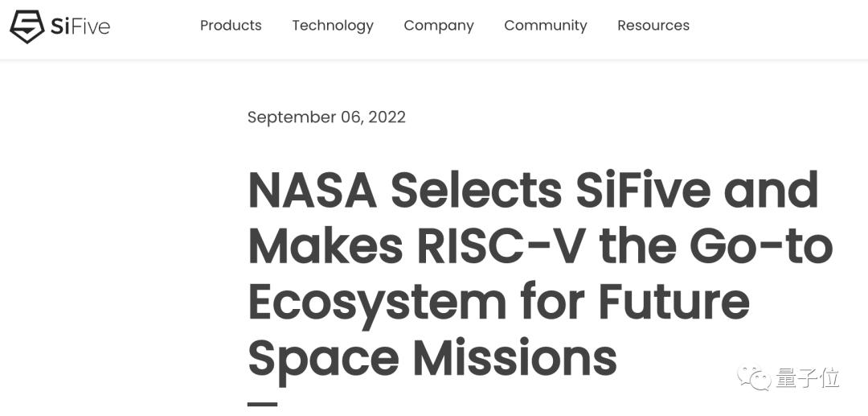Click the SiFive wordmark text

80,26
